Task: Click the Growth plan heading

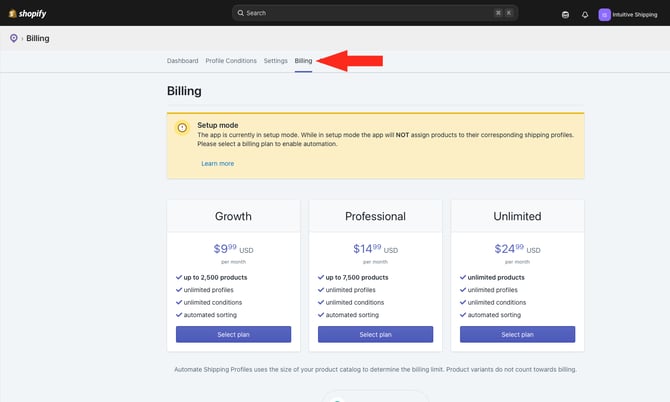Action: 233,216
